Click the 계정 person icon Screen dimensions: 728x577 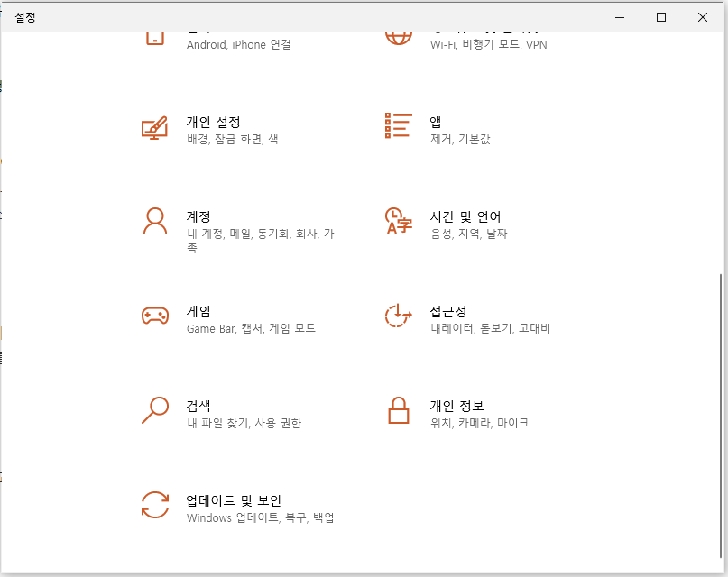tap(155, 221)
